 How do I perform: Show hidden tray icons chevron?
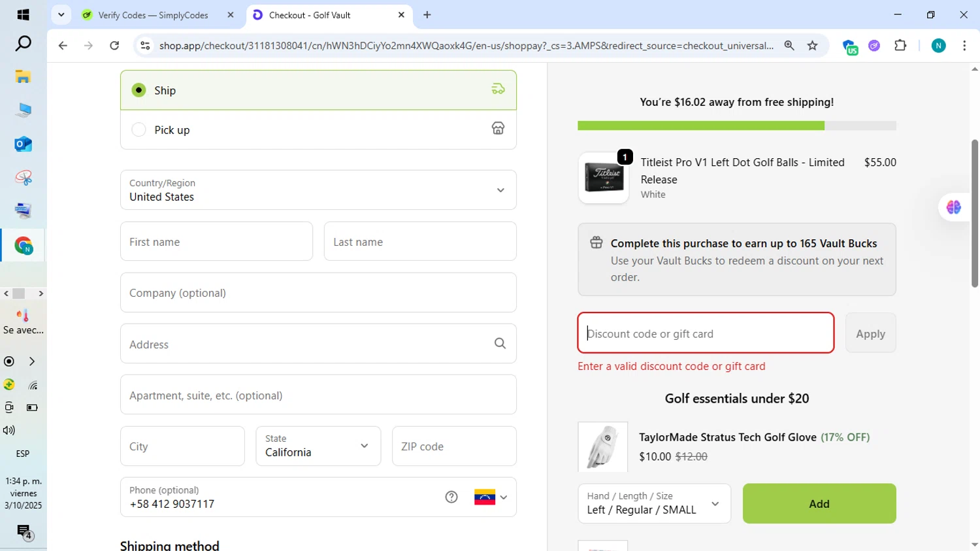pyautogui.click(x=32, y=361)
